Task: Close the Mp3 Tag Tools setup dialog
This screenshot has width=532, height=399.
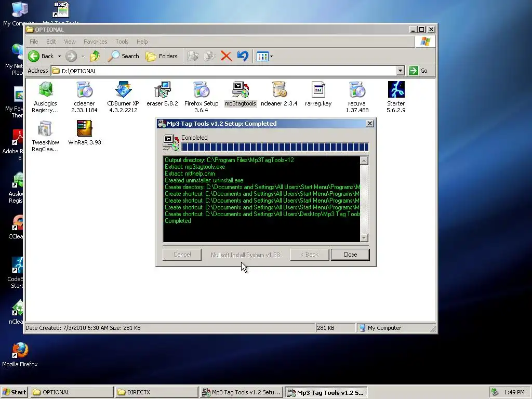Action: coord(370,124)
